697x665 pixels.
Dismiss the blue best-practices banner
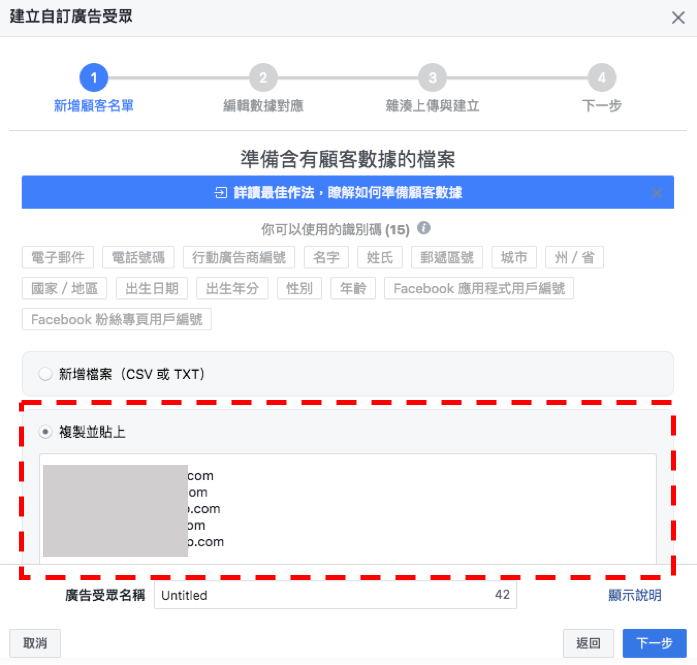(656, 193)
